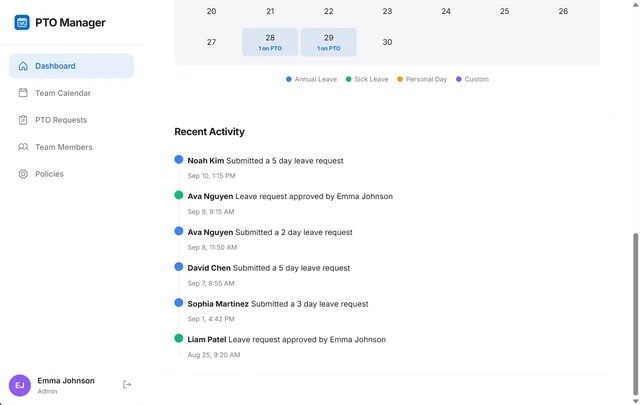Click the timestamp Sep 9, 9:15 AM
Viewport: 640px width, 405px height.
coord(211,211)
